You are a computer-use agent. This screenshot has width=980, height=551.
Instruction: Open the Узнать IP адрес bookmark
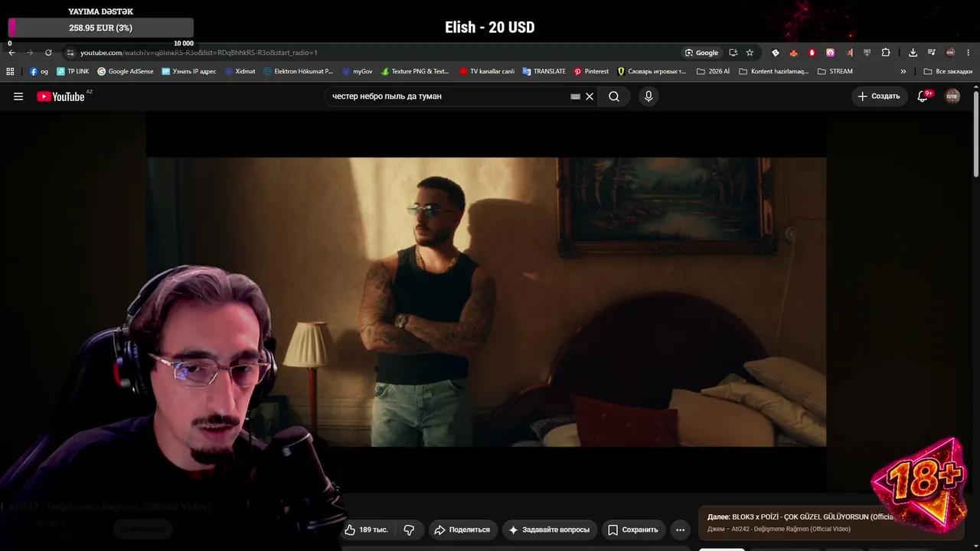tap(189, 71)
